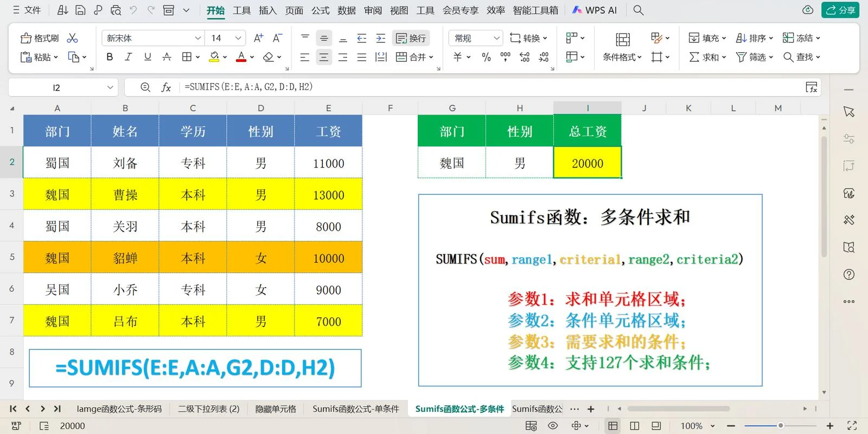Viewport: 868px width, 434px height.
Task: Click the Cut scissors icon
Action: pyautogui.click(x=72, y=38)
